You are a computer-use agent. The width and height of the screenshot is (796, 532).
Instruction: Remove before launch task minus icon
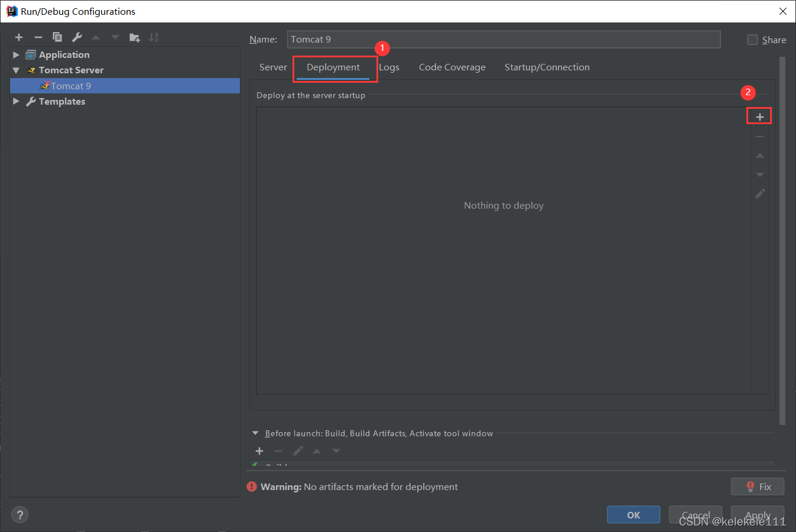click(278, 451)
